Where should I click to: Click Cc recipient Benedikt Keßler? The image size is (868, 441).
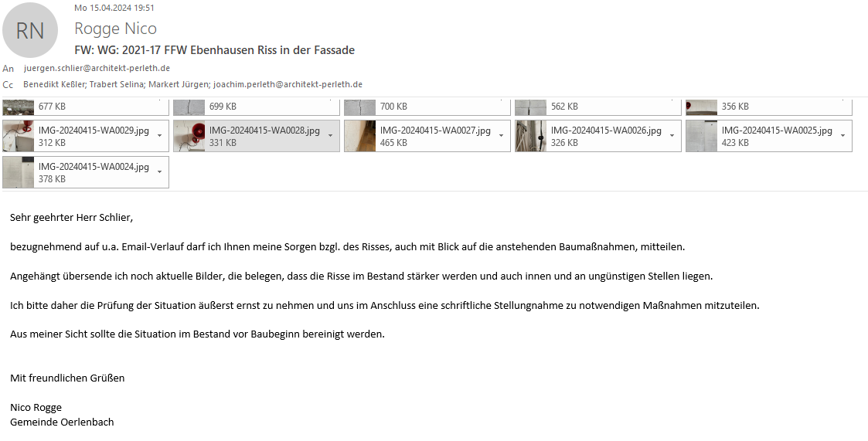(x=53, y=85)
